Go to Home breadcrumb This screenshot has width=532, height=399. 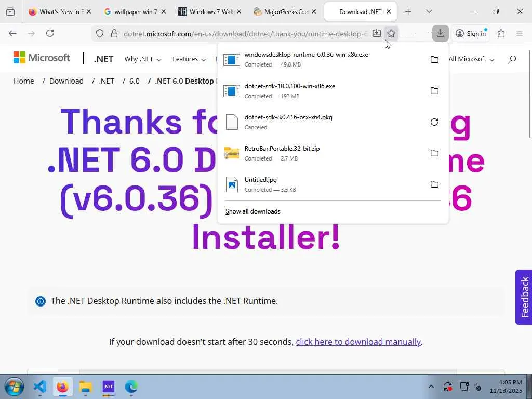24,81
